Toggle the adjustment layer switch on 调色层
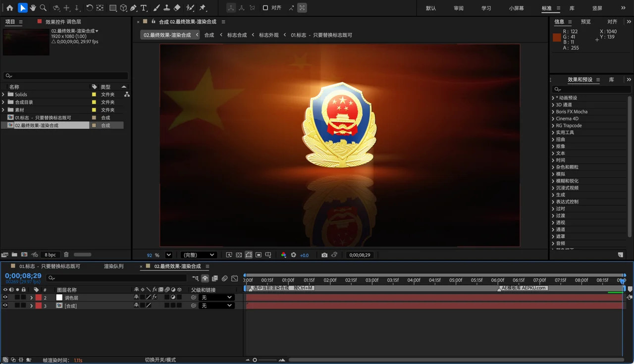This screenshot has width=634, height=364. (x=173, y=298)
